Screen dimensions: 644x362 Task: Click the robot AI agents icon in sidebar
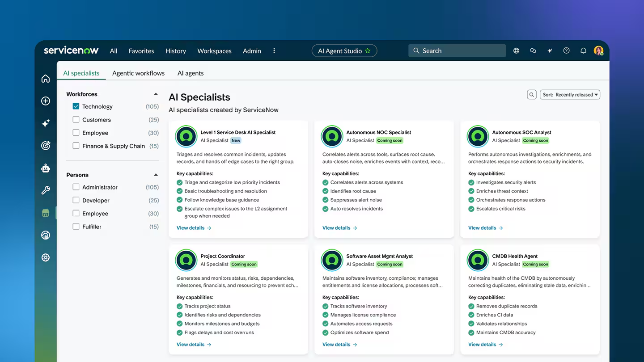[45, 168]
